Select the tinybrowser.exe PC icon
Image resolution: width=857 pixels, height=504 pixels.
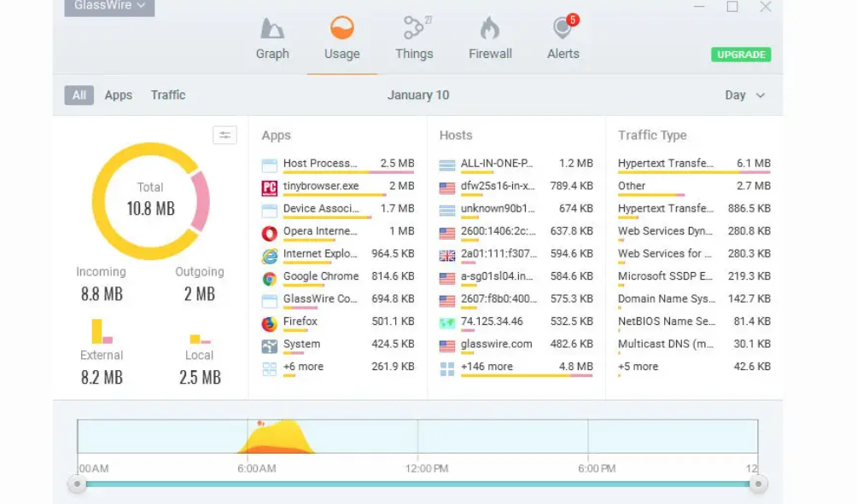coord(270,188)
